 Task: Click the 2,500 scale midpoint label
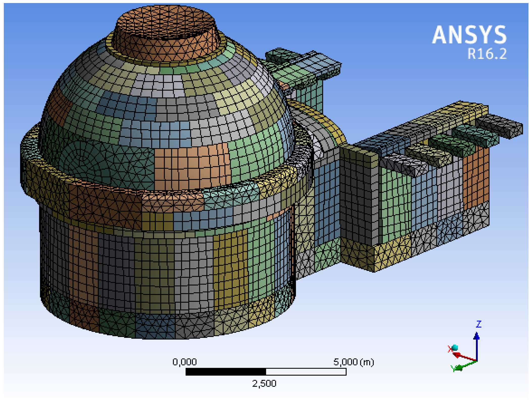(x=264, y=383)
